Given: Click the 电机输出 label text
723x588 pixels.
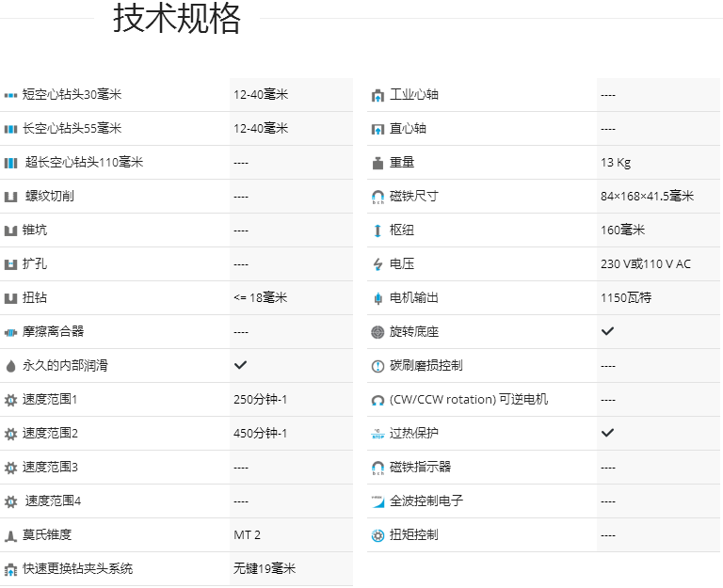Looking at the screenshot, I should click(x=414, y=298).
